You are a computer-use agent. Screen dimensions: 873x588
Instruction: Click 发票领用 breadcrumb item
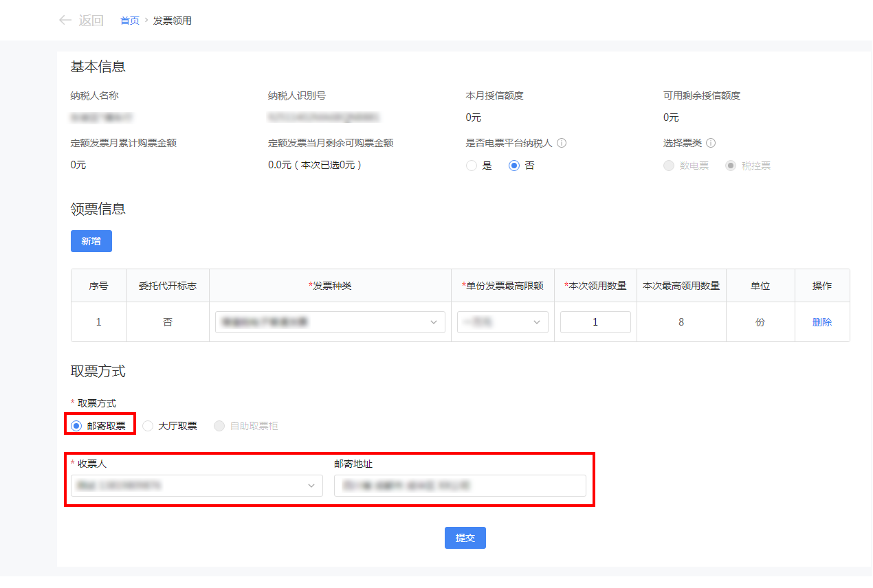point(173,21)
